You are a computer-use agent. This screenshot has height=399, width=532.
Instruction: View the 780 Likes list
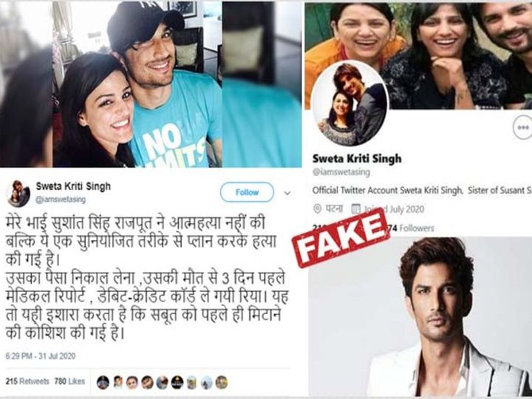pos(69,381)
